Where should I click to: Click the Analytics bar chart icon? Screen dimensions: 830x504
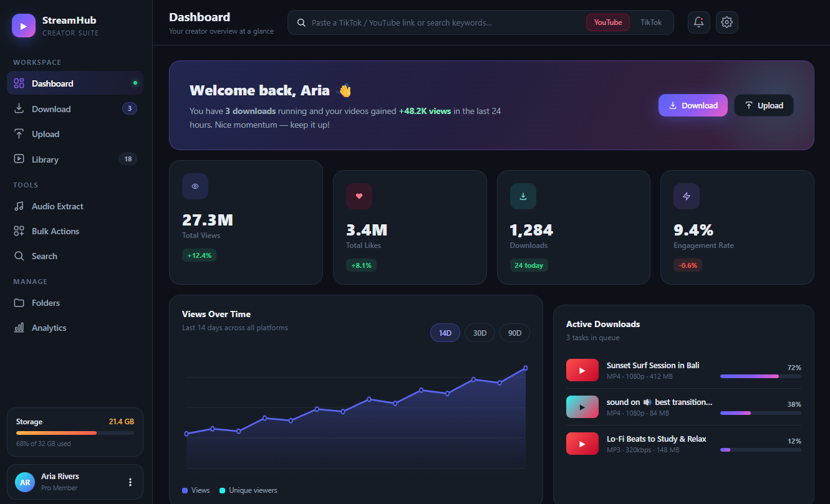19,328
